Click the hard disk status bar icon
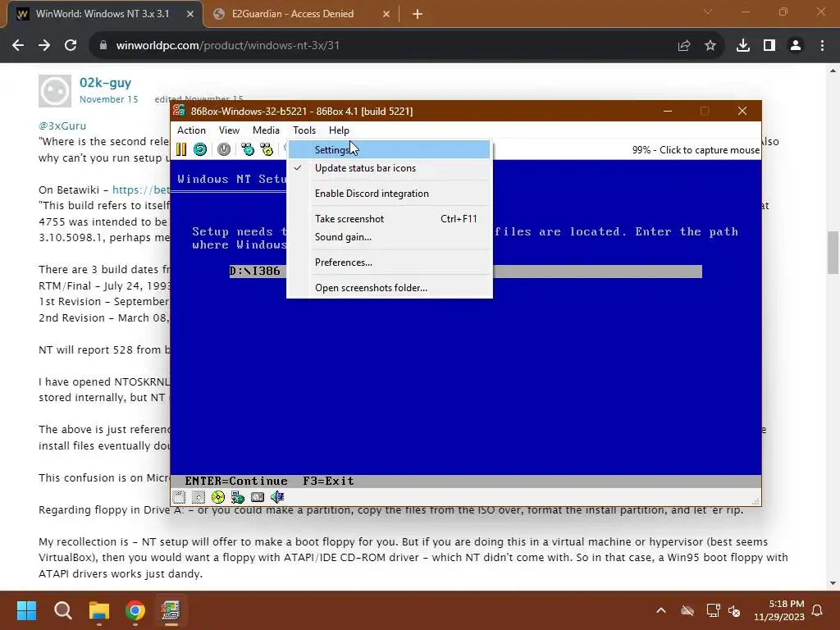The width and height of the screenshot is (840, 630). click(258, 497)
